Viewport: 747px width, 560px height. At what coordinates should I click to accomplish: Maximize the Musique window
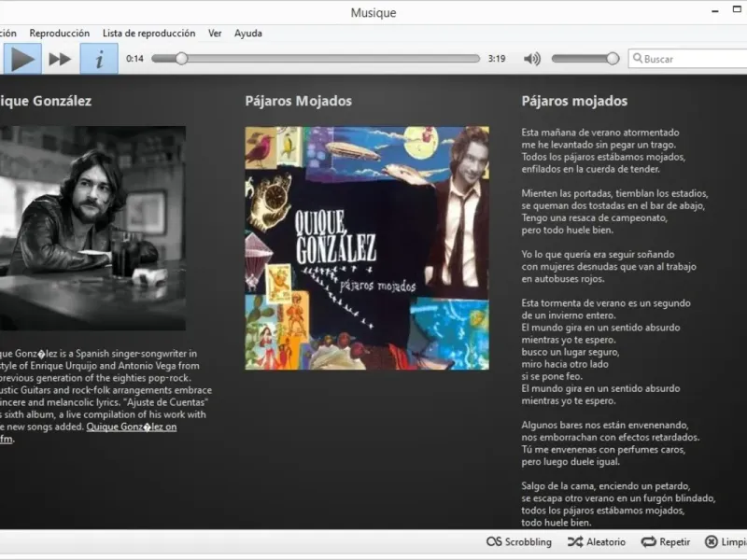(737, 9)
